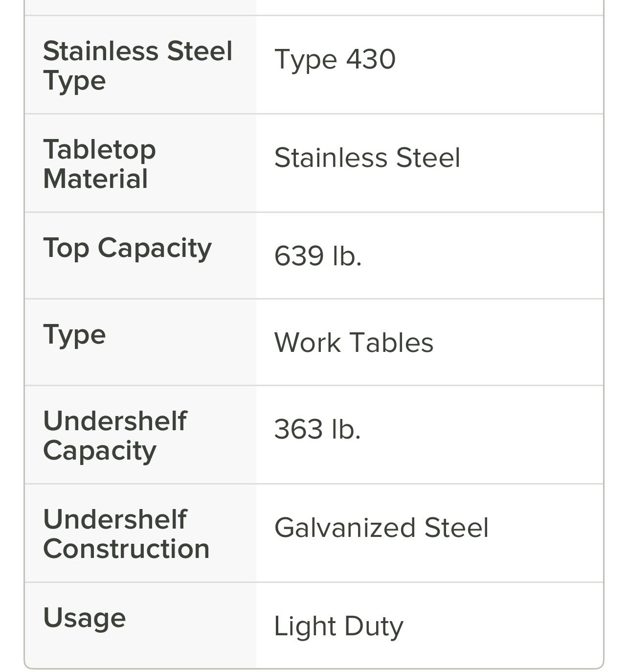Image resolution: width=628 pixels, height=672 pixels.
Task: Click the Work Tables value
Action: pyautogui.click(x=354, y=342)
